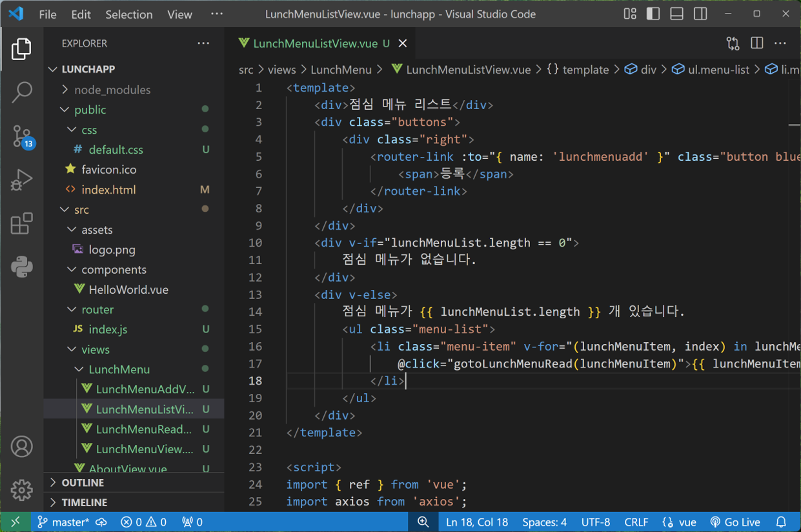The width and height of the screenshot is (801, 532).
Task: Click line number 18 in gutter
Action: point(256,381)
